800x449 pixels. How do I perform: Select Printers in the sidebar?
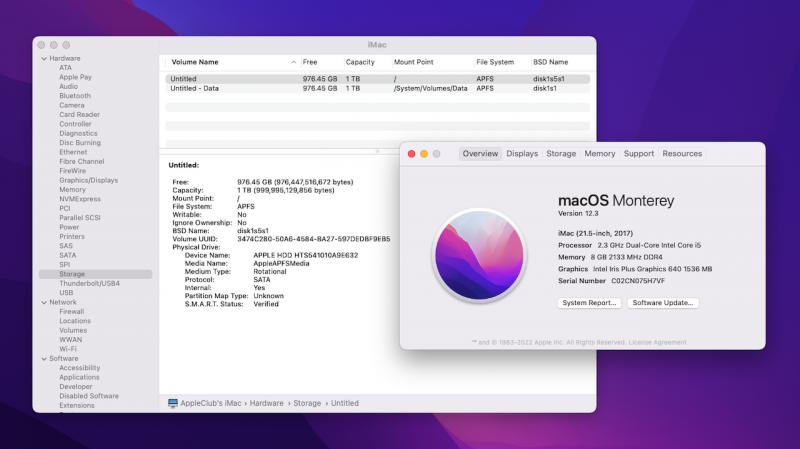click(x=72, y=237)
